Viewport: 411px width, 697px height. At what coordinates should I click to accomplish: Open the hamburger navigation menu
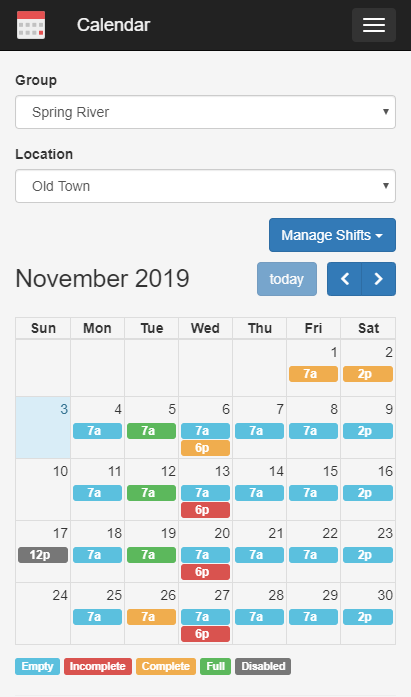click(x=374, y=25)
